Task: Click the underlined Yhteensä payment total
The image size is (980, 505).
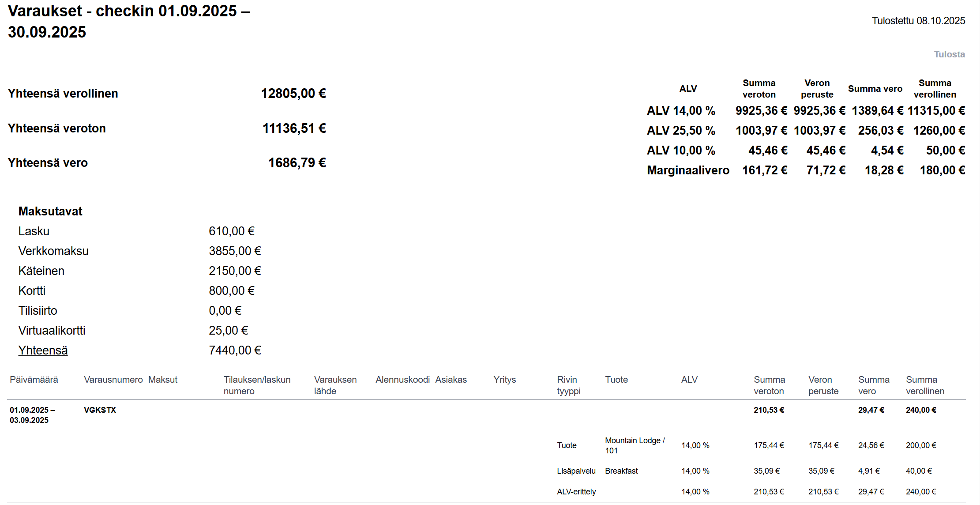Action: (x=43, y=350)
